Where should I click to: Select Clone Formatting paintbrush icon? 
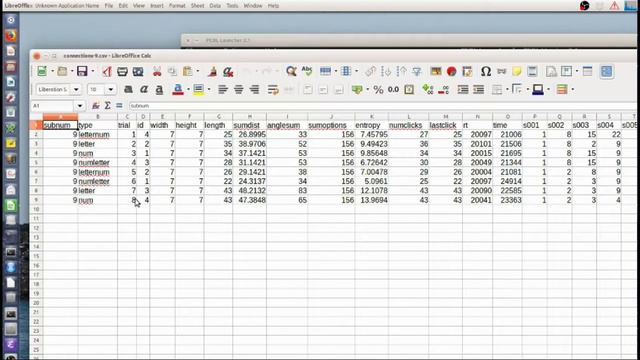212,71
